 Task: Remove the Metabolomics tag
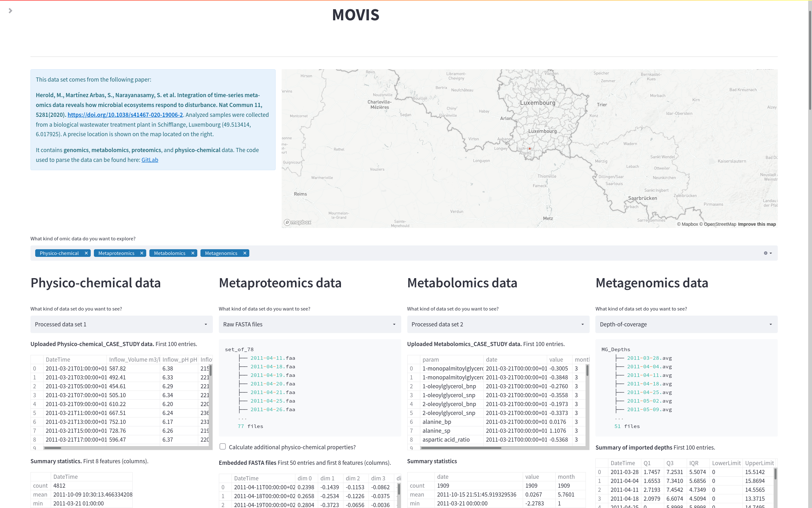click(193, 253)
